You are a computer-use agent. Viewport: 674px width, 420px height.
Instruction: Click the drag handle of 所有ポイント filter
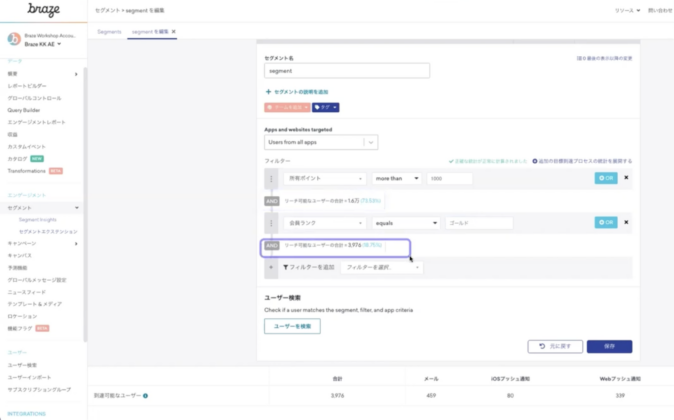click(x=270, y=178)
